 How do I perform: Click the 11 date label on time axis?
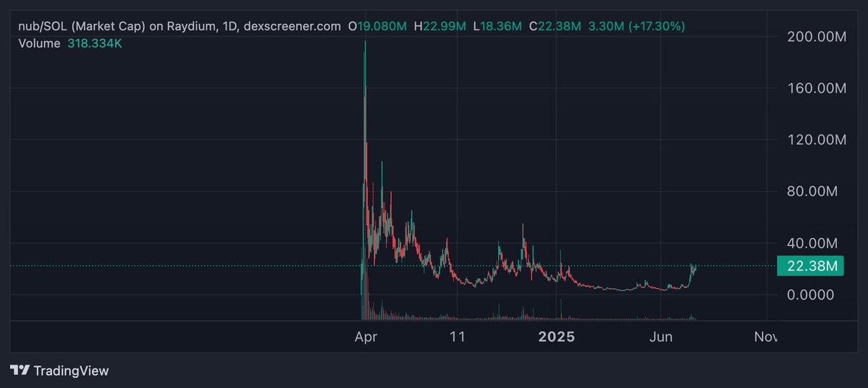pyautogui.click(x=457, y=337)
